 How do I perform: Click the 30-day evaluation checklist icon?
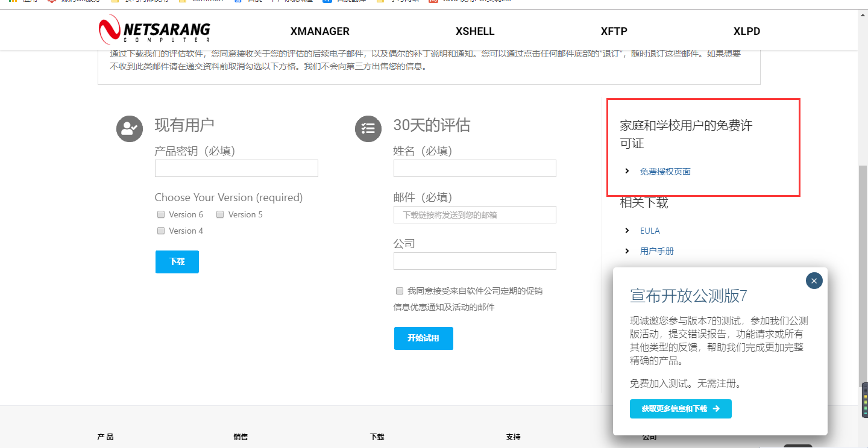pyautogui.click(x=368, y=129)
